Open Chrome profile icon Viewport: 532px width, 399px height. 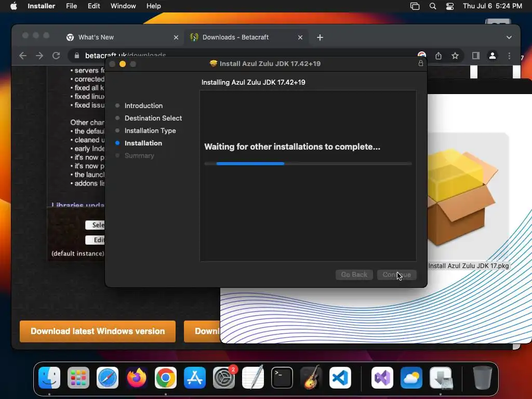[x=493, y=56]
